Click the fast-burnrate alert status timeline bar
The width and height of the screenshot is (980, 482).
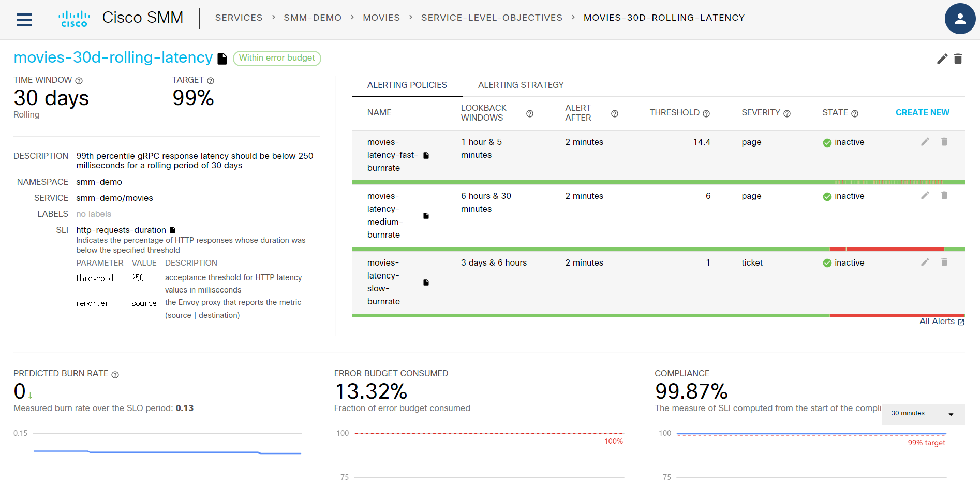pyautogui.click(x=658, y=182)
